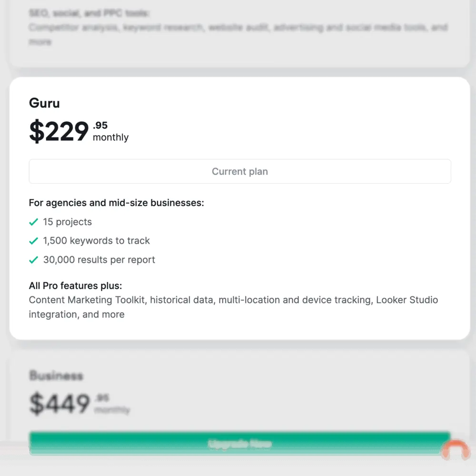Click the checkmark beside 1,500 keywords to track
Screen dimensions: 476x476
click(33, 241)
